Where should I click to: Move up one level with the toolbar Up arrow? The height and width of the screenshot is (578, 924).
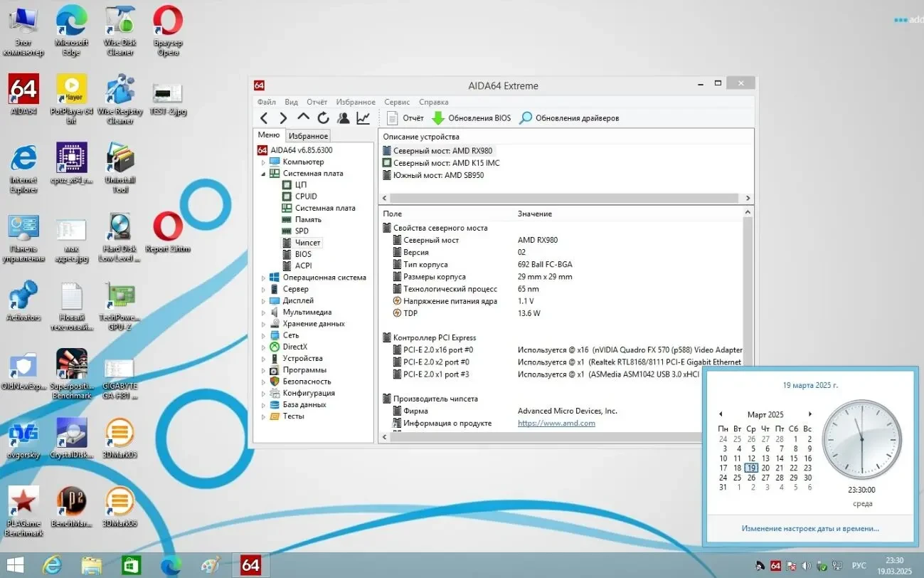[303, 117]
